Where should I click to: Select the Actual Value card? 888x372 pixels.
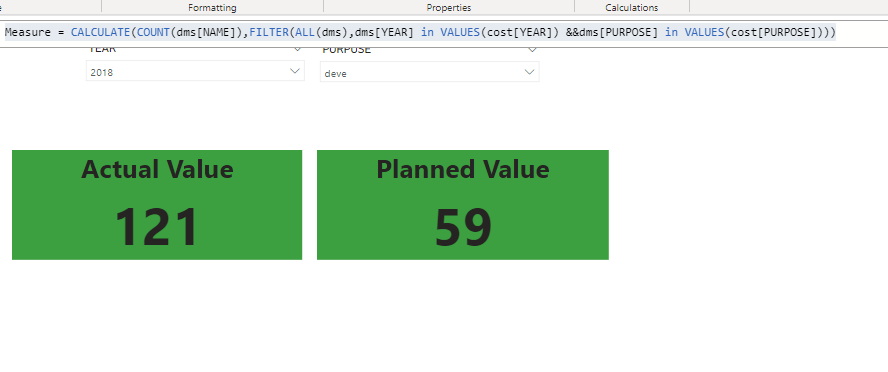157,205
